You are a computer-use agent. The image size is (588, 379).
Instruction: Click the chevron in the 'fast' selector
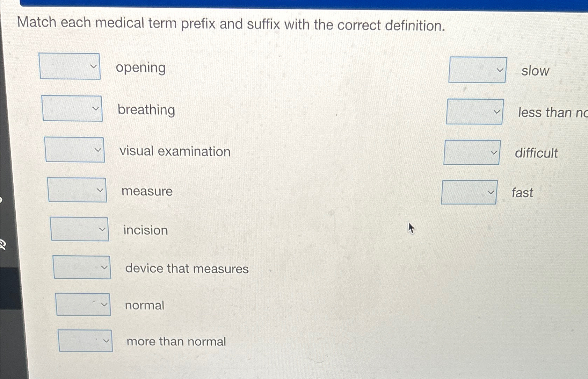491,192
